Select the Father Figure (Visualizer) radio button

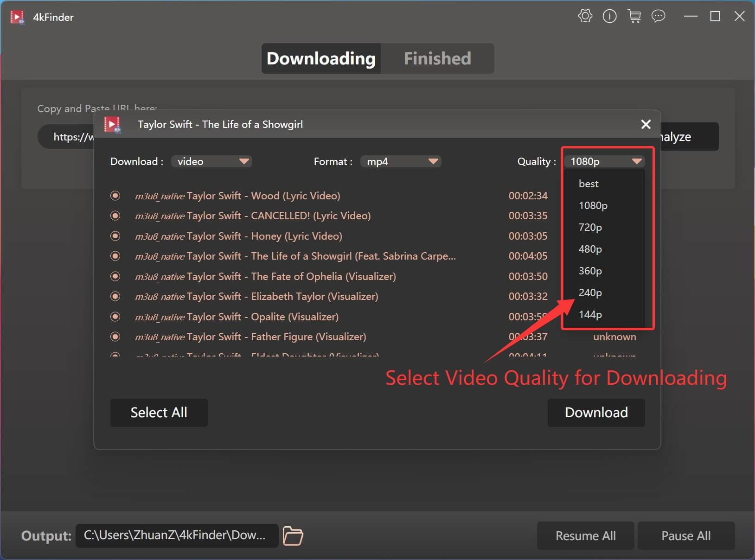tap(115, 337)
